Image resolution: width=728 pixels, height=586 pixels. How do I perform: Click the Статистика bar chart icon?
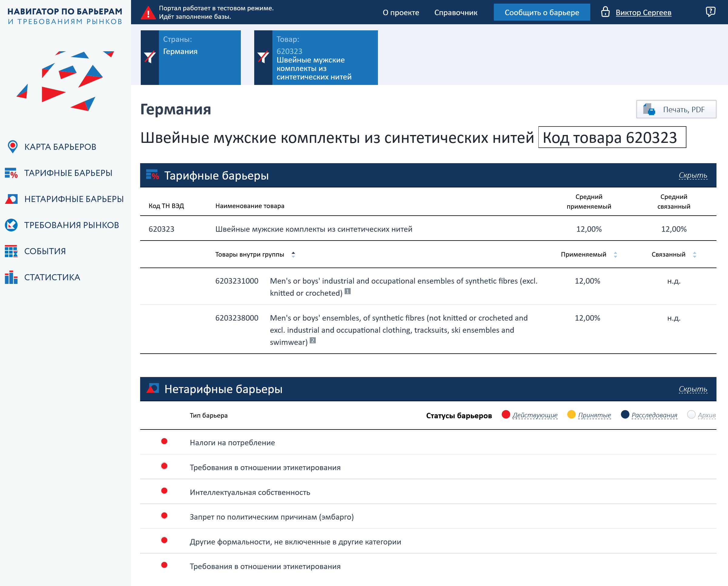coord(11,277)
